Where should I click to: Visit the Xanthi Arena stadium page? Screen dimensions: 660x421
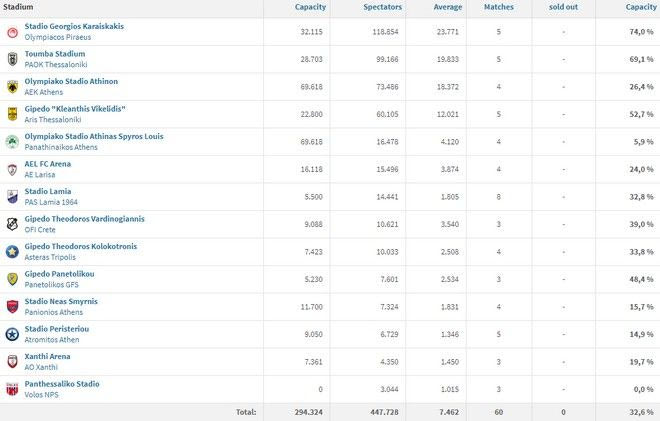coord(47,356)
